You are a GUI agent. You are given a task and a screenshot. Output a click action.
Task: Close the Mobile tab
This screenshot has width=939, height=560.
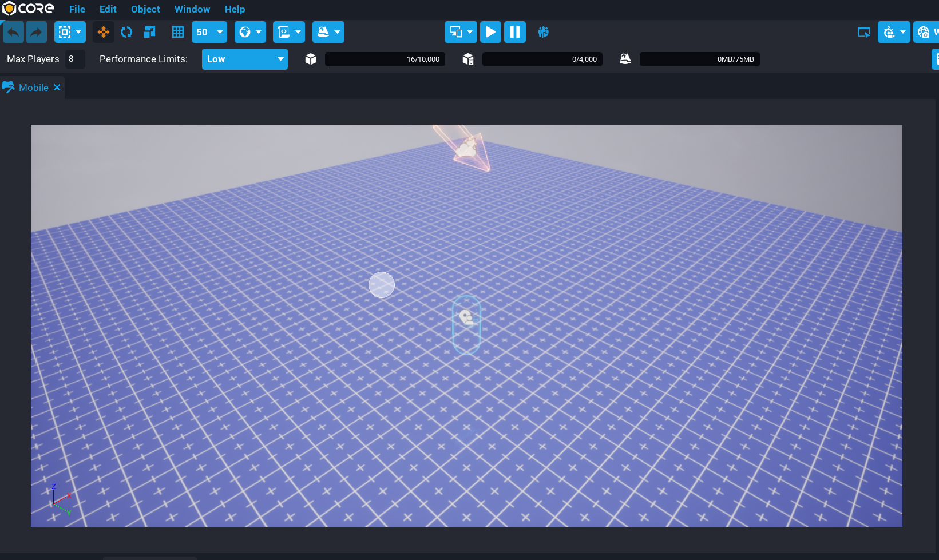point(57,88)
